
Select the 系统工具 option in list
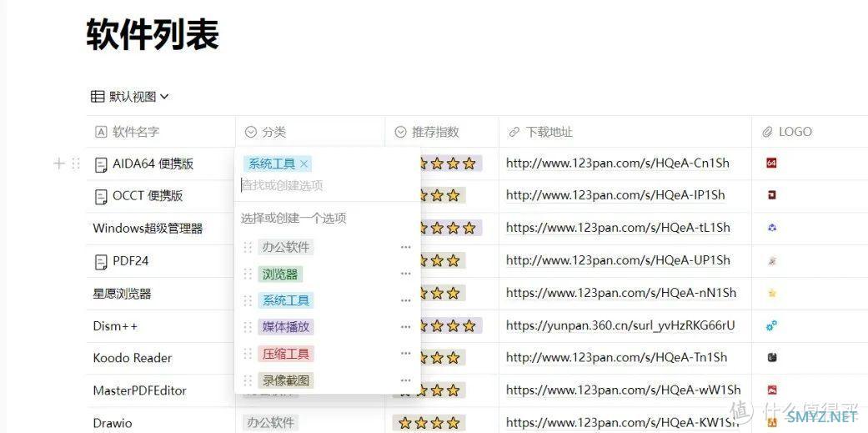286,300
